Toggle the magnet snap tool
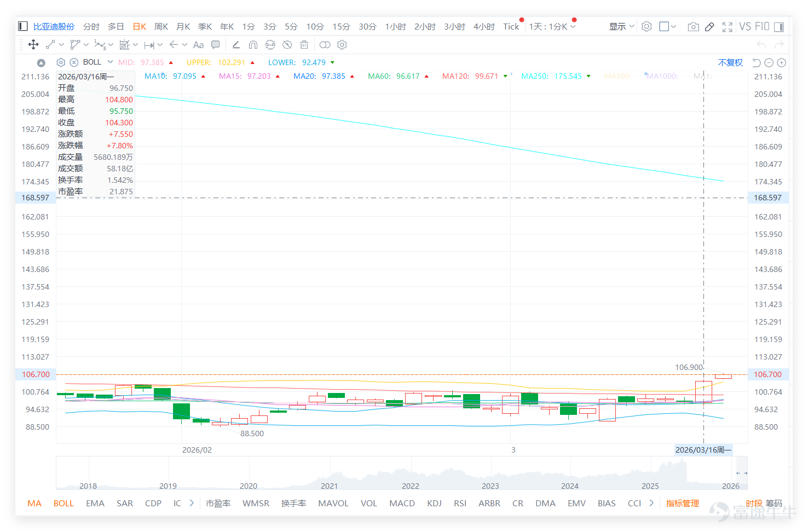 coord(253,45)
